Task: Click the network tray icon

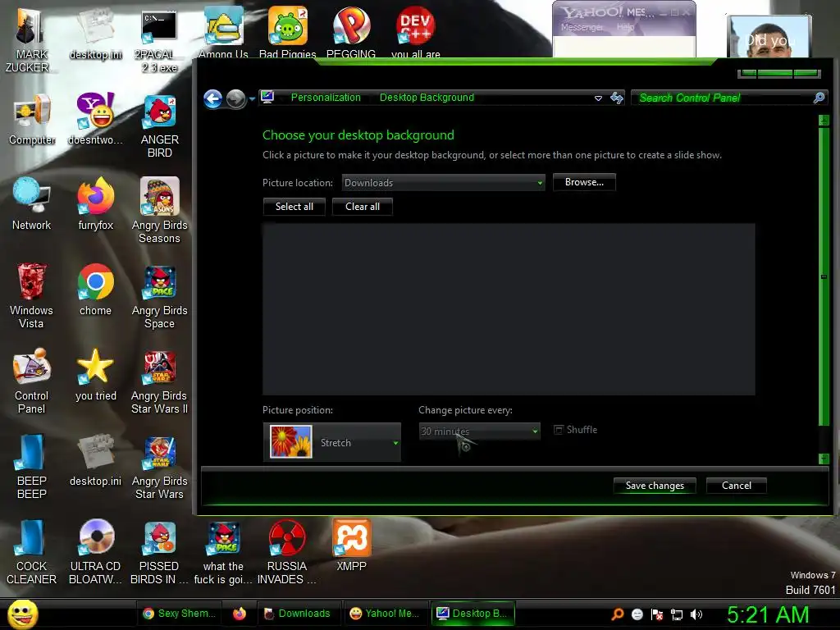Action: 677,614
